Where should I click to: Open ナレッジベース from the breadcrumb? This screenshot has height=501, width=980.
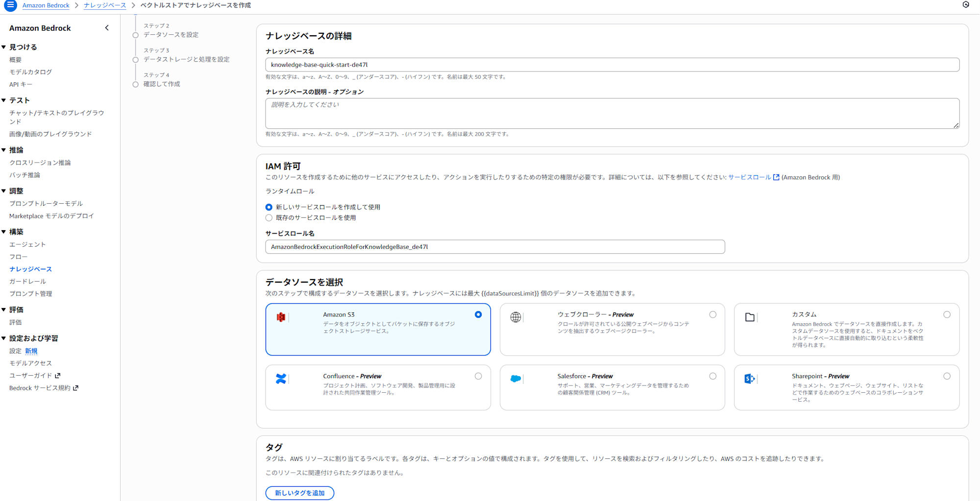coord(104,5)
